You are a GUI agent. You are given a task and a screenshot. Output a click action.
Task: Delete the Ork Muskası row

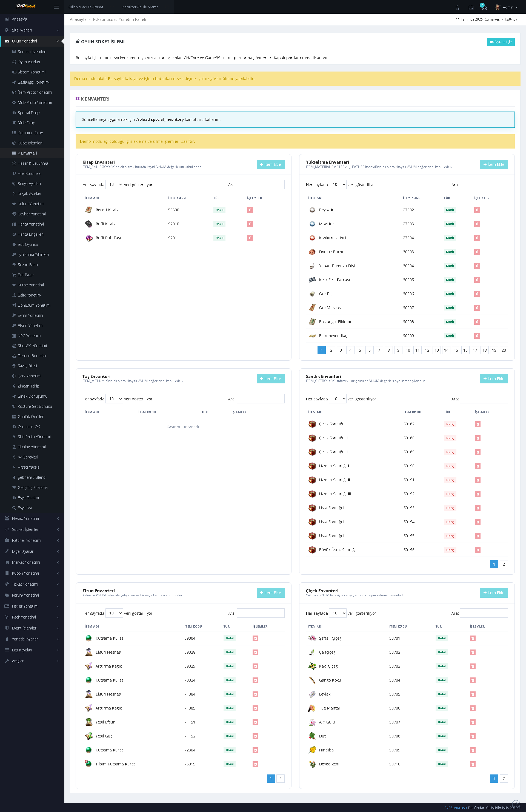[477, 308]
